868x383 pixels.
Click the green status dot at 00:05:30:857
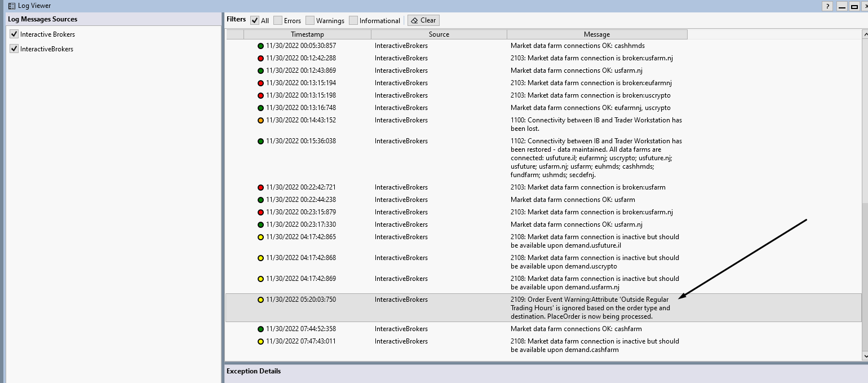tap(260, 46)
